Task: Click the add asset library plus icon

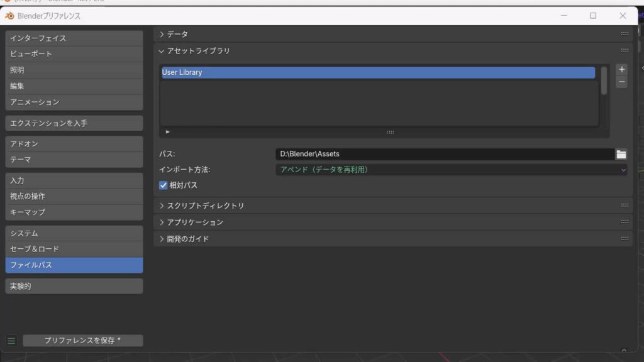Action: tap(621, 70)
